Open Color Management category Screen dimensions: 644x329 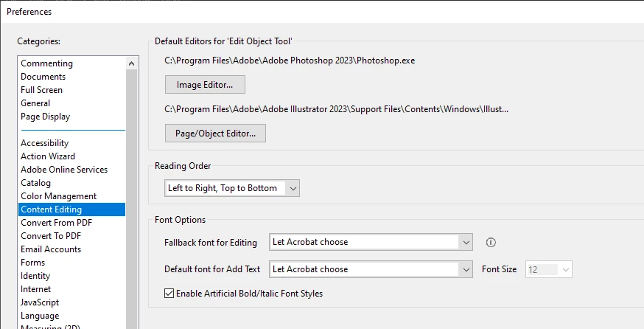click(x=58, y=196)
